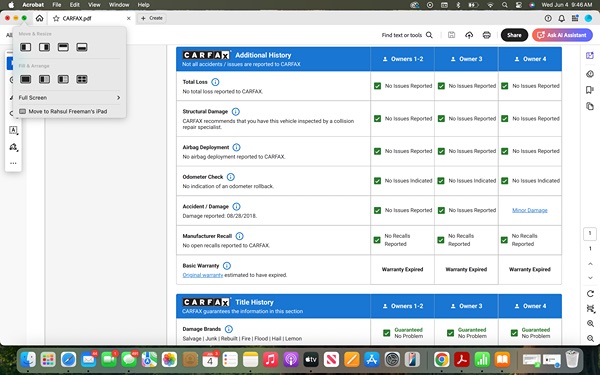Print the CARFAX document
The width and height of the screenshot is (600, 375).
click(486, 35)
